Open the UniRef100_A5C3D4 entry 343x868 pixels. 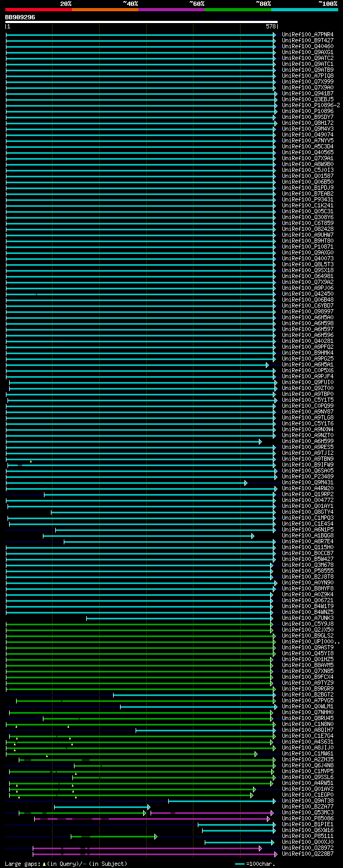(x=308, y=147)
